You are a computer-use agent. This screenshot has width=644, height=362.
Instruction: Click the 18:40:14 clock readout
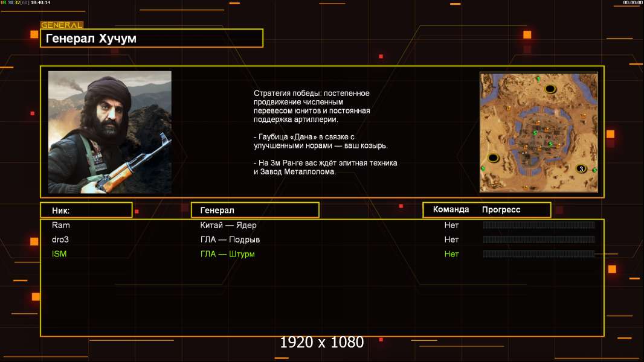40,2
